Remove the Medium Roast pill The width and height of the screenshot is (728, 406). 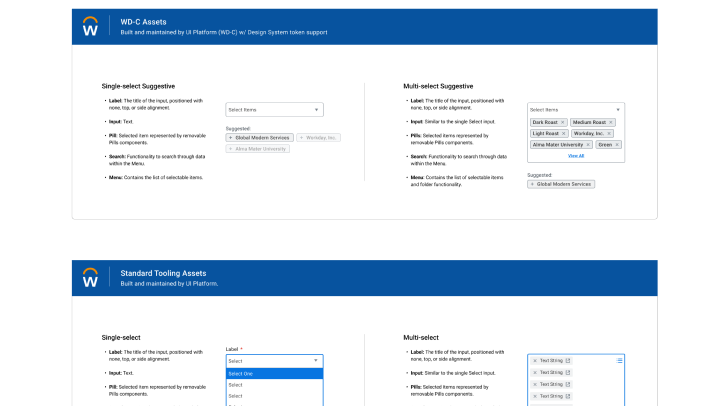[x=611, y=122]
